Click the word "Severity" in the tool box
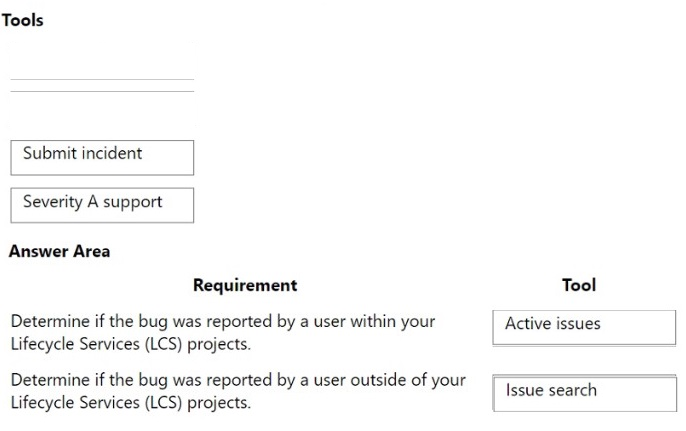The image size is (686, 431). click(x=52, y=201)
